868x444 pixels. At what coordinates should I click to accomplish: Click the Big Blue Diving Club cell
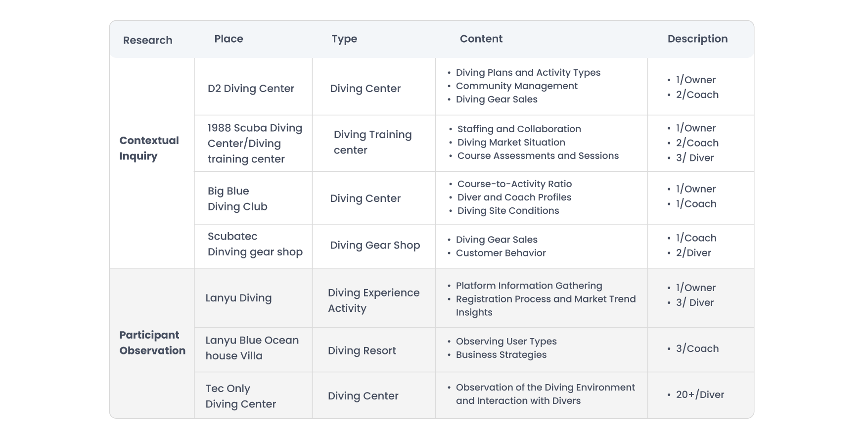click(x=237, y=198)
